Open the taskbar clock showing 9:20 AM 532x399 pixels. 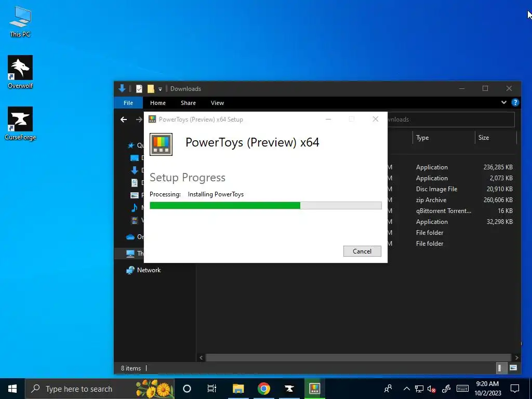487,389
